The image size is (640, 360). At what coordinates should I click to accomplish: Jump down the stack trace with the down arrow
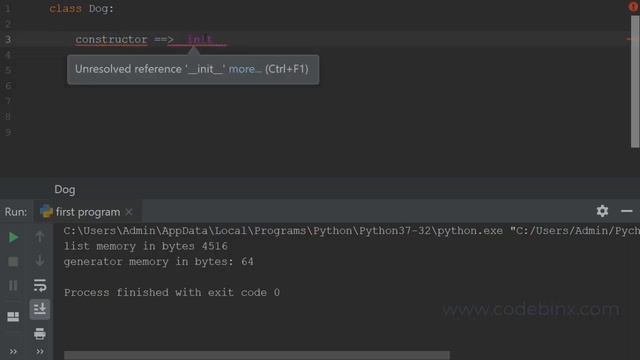(x=40, y=260)
